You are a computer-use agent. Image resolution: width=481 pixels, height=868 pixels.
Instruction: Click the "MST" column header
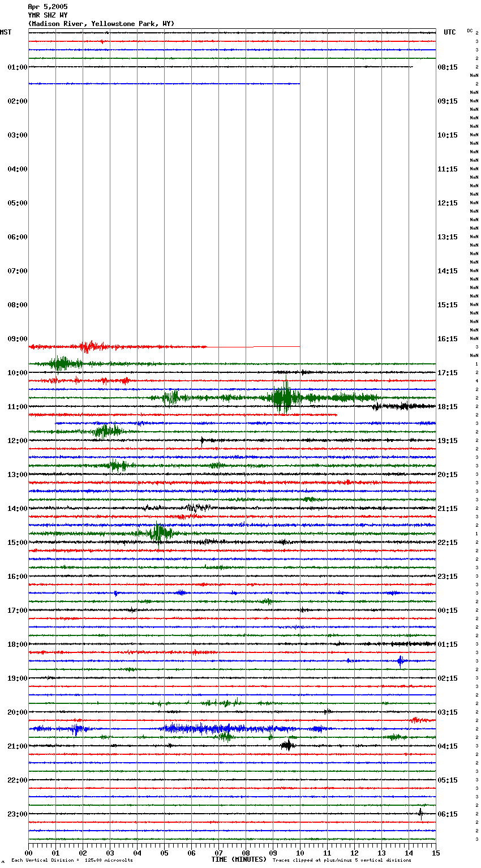[6, 32]
